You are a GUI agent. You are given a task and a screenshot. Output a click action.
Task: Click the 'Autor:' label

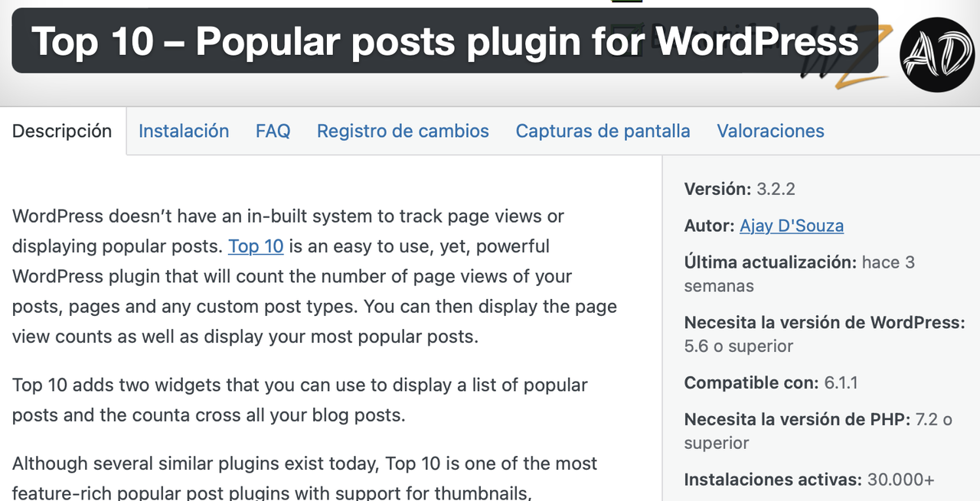[x=710, y=226]
